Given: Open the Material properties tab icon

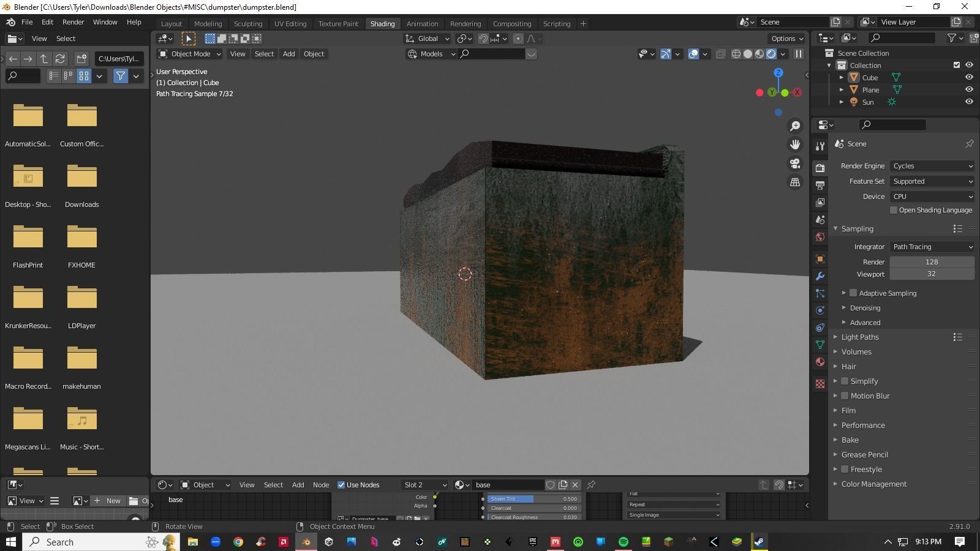Looking at the screenshot, I should (x=820, y=362).
